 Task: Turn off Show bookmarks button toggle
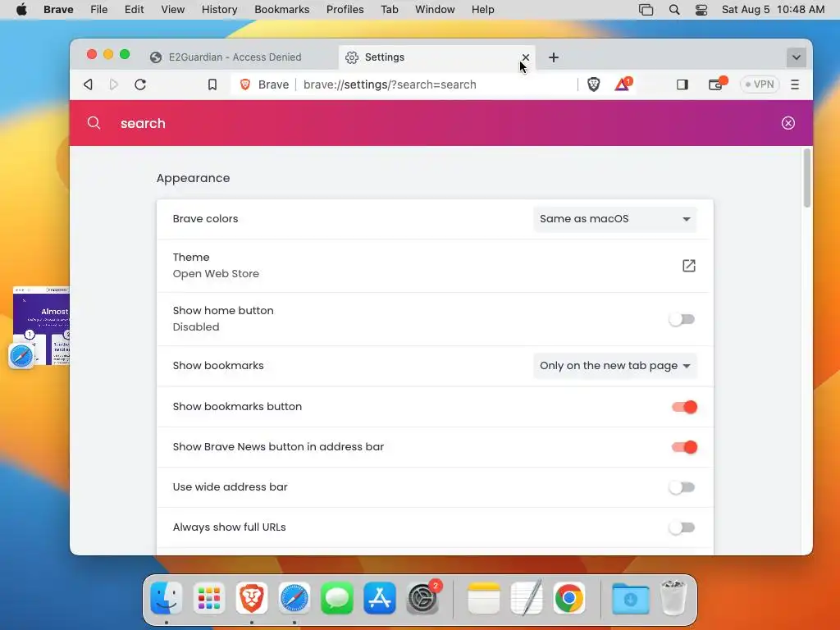[684, 407]
